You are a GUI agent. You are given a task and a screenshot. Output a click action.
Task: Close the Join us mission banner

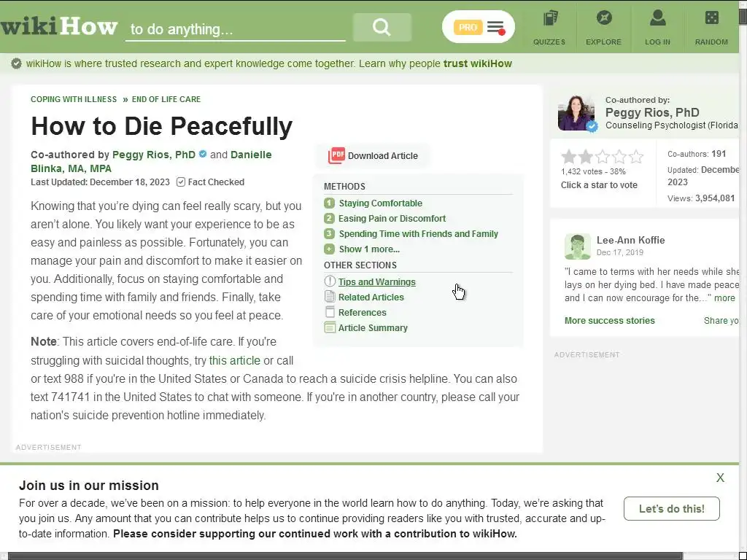[720, 478]
